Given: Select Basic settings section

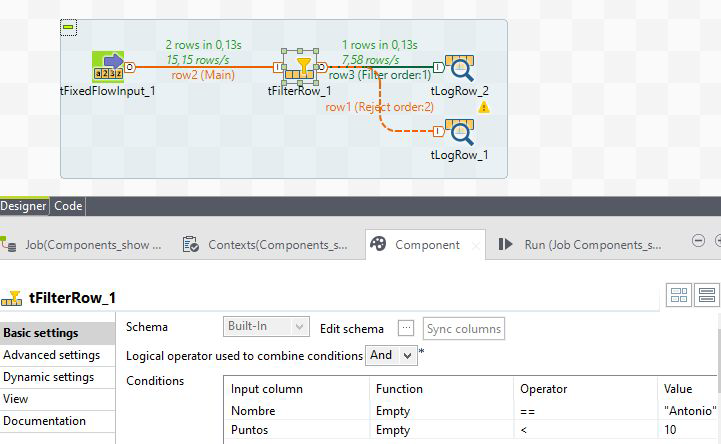Looking at the screenshot, I should 57,333.
